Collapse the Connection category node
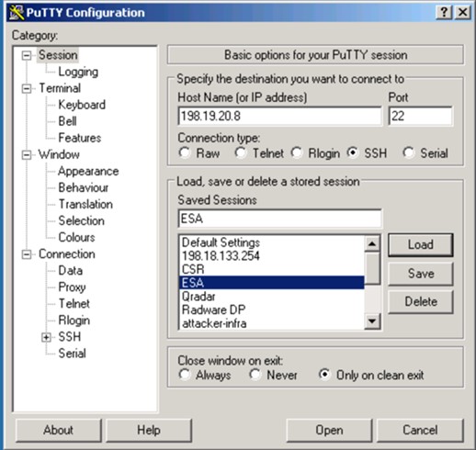The width and height of the screenshot is (476, 450). coord(27,254)
